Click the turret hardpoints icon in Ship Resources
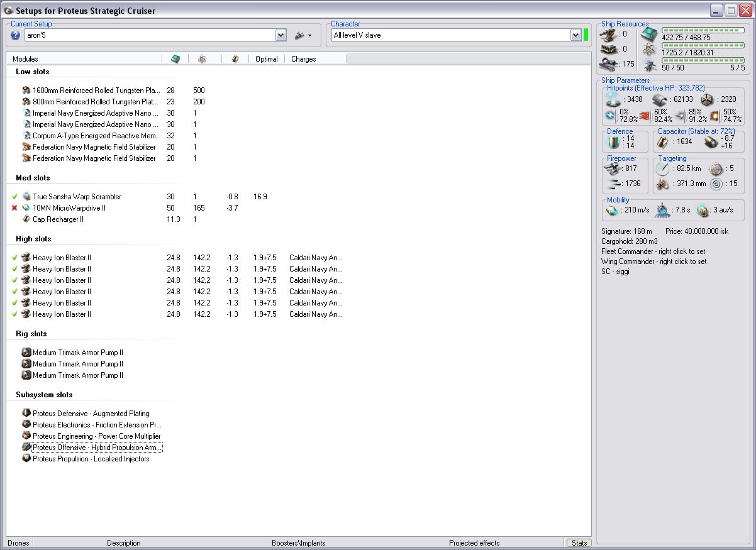Image resolution: width=756 pixels, height=550 pixels. click(608, 34)
